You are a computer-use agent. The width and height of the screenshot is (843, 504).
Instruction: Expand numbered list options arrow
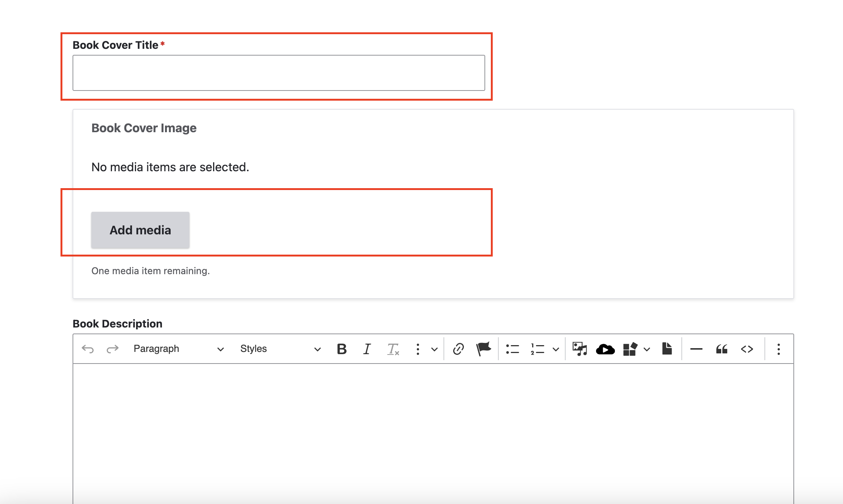[x=555, y=349]
